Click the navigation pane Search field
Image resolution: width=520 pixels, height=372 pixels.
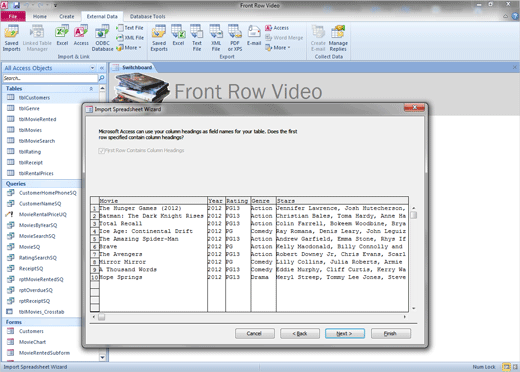point(50,78)
